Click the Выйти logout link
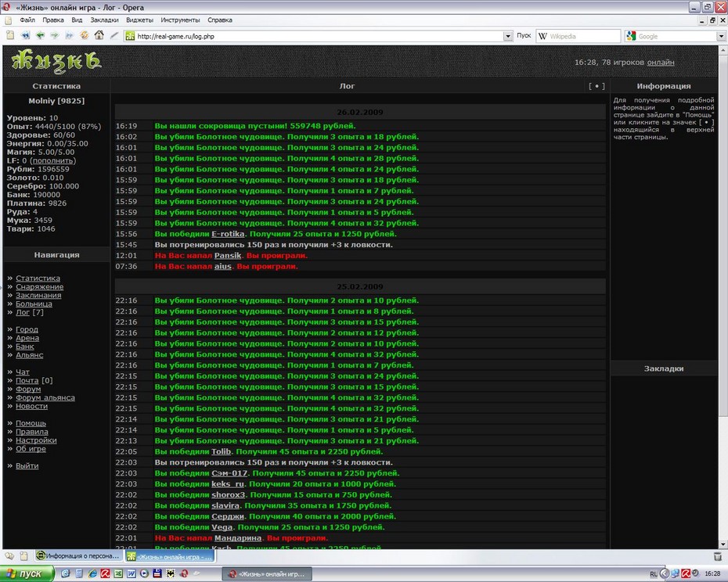 coord(27,466)
